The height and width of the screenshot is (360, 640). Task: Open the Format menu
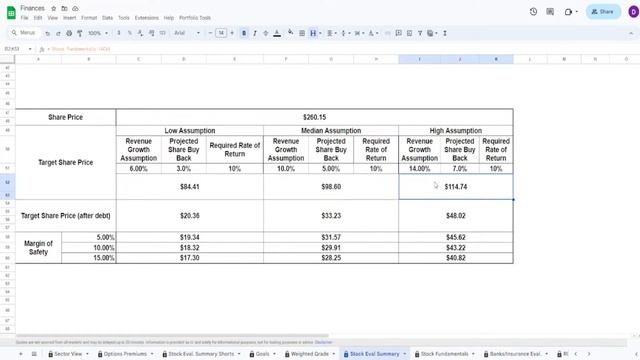(89, 18)
